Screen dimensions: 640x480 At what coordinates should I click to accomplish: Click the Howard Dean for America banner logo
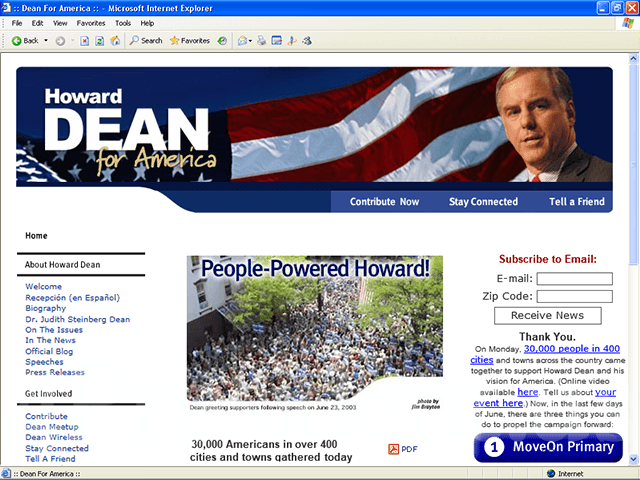(129, 133)
